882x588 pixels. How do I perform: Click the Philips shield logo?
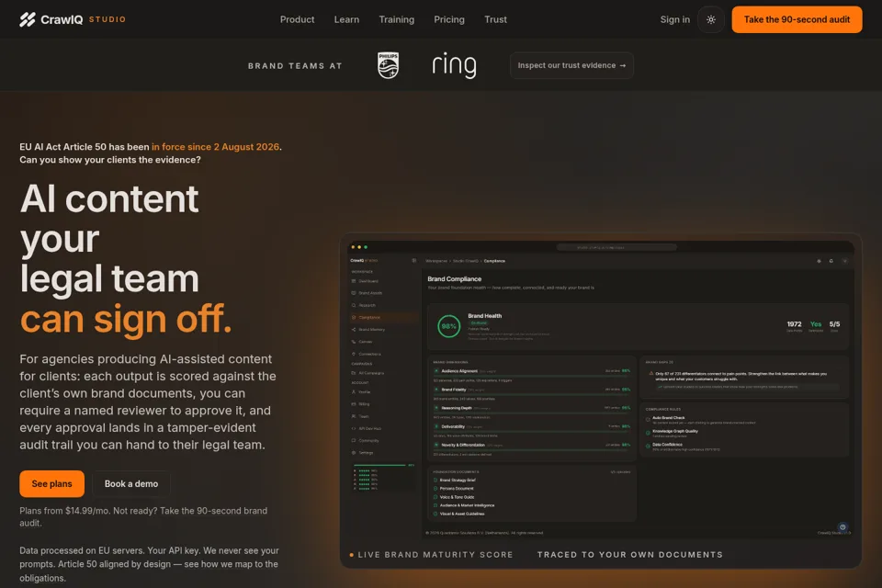[388, 65]
